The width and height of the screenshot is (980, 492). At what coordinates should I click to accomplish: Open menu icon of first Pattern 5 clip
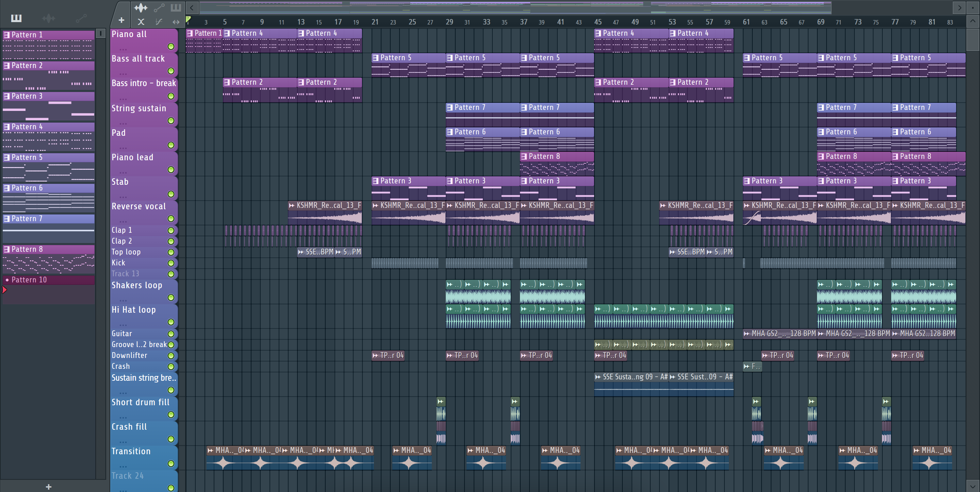[375, 58]
